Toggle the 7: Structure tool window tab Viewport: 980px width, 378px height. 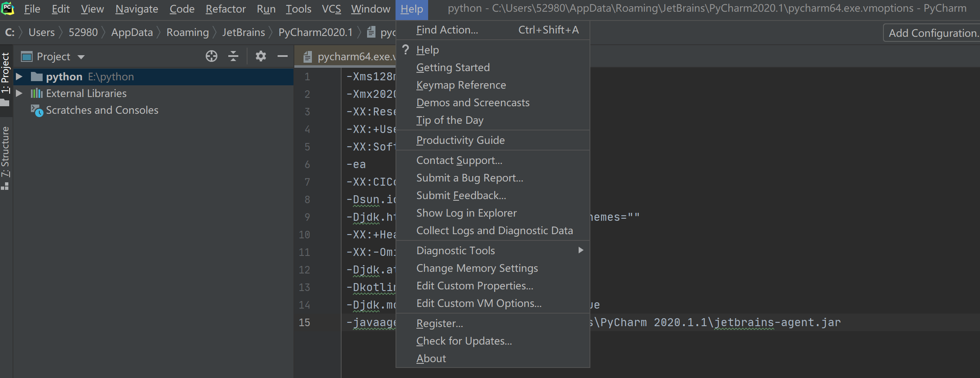[6, 158]
